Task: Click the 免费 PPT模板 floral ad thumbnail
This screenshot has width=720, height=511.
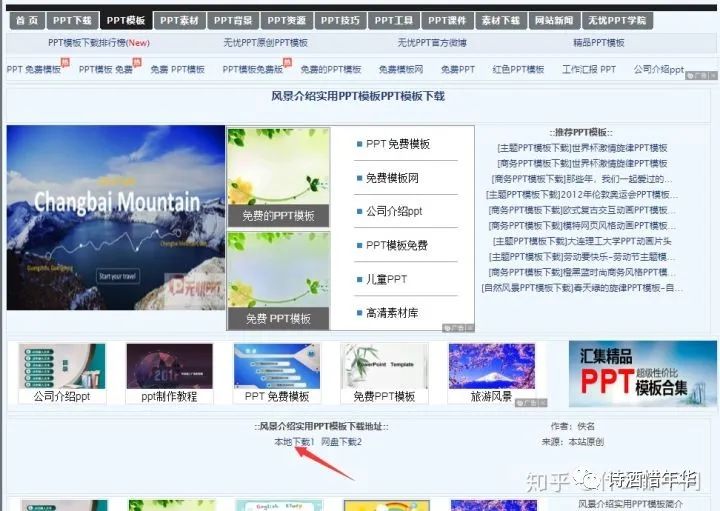Action: click(279, 281)
